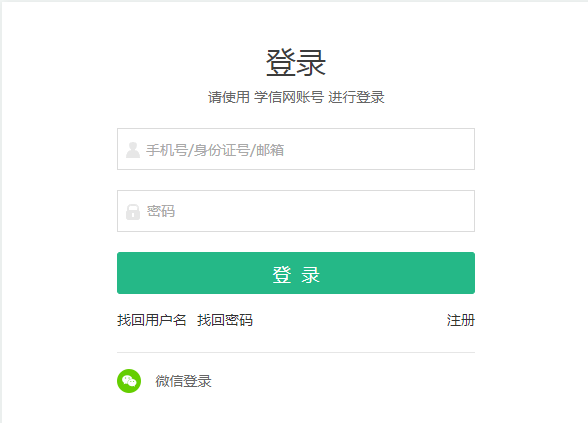
Task: Click the 请使用 words in subtitle
Action: pyautogui.click(x=229, y=97)
